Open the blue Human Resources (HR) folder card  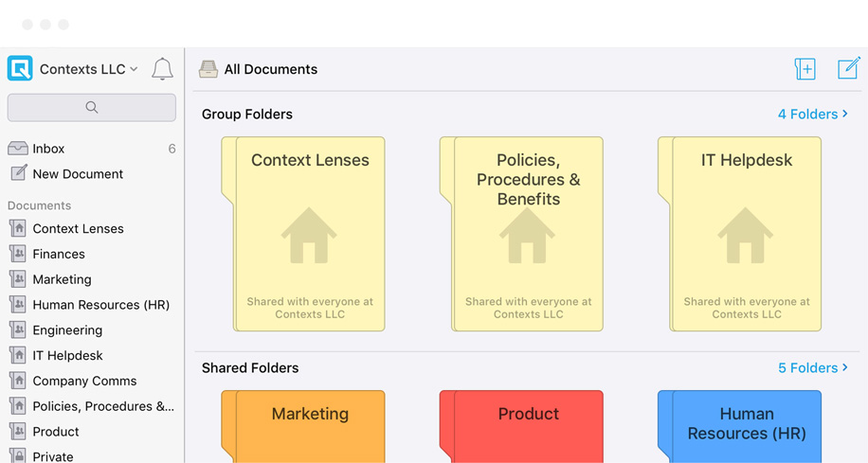(x=739, y=426)
